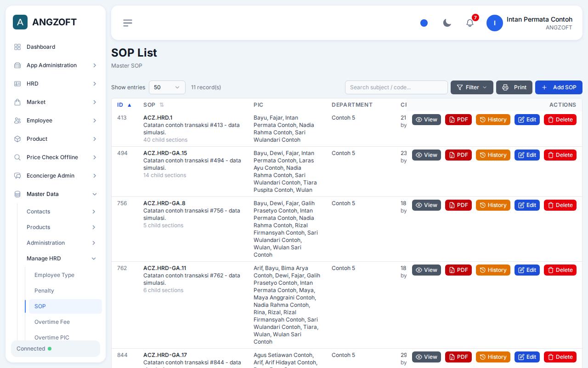This screenshot has width=588, height=368.
Task: Edit SOP ACZ.HRD-GA.15
Action: (527, 155)
